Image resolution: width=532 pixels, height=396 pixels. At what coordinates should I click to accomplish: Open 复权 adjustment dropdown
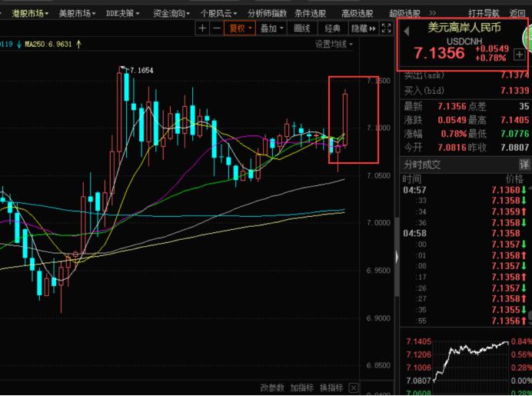240,28
